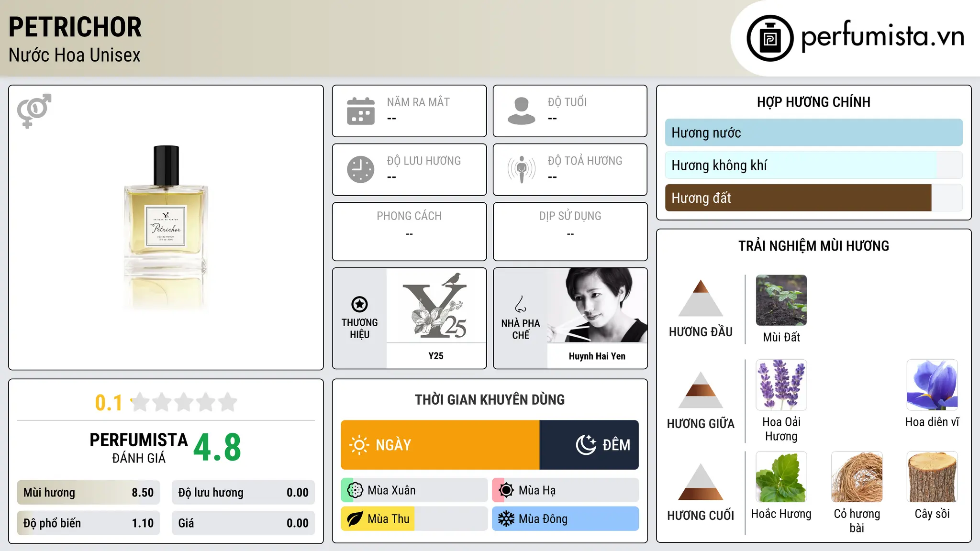Click the Độ Toả Hương label
The image size is (980, 551).
click(x=585, y=161)
